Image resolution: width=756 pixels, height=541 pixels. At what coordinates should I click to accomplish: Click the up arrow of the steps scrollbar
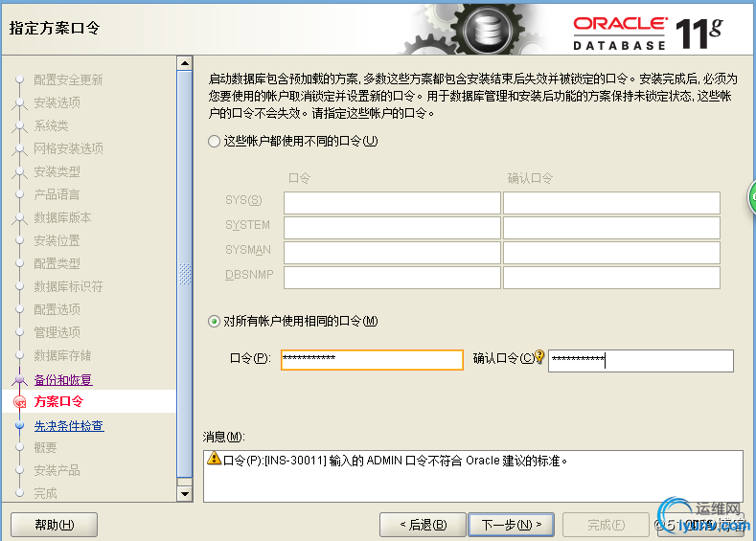[185, 63]
